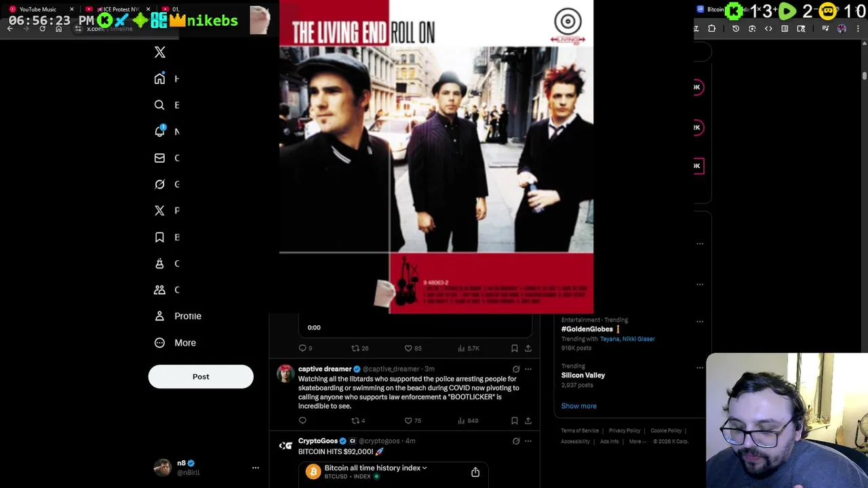Open more options on CryptoGoos post
868x488 pixels.
click(x=528, y=441)
